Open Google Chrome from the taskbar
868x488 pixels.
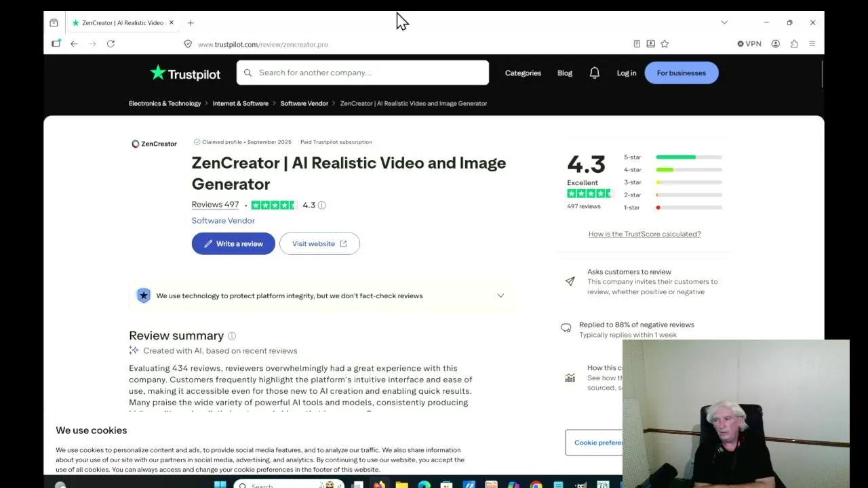pyautogui.click(x=536, y=485)
